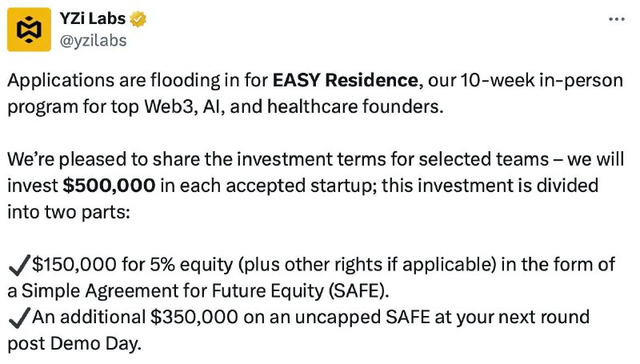Screen dimensions: 640x364
Task: Click the checkmark before $150,000
Action: (19, 265)
